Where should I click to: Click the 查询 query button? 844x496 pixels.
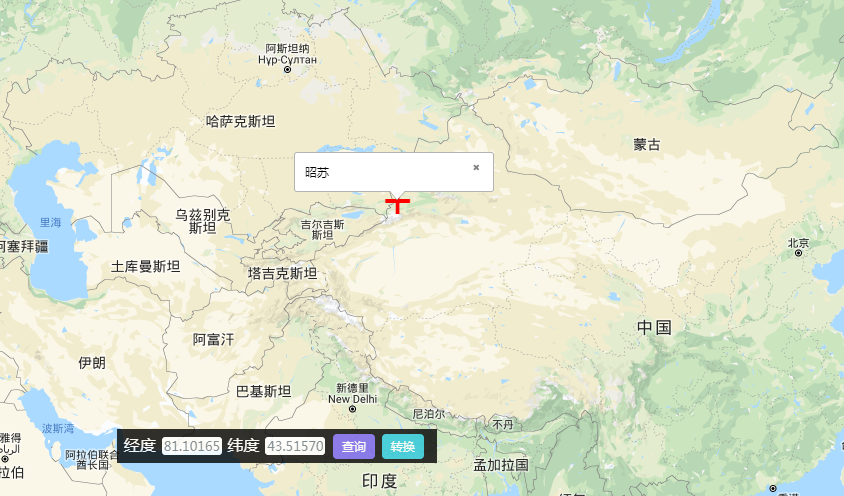pos(354,446)
